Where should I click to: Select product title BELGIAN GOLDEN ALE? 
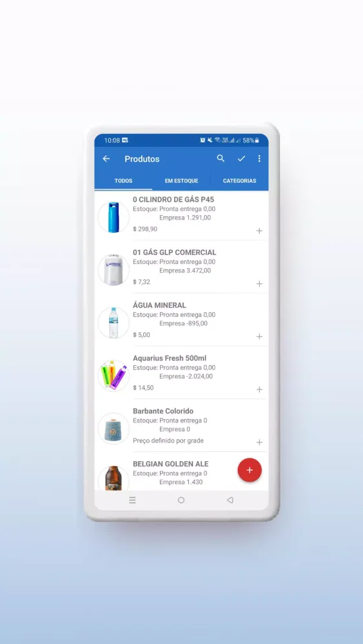(x=171, y=464)
